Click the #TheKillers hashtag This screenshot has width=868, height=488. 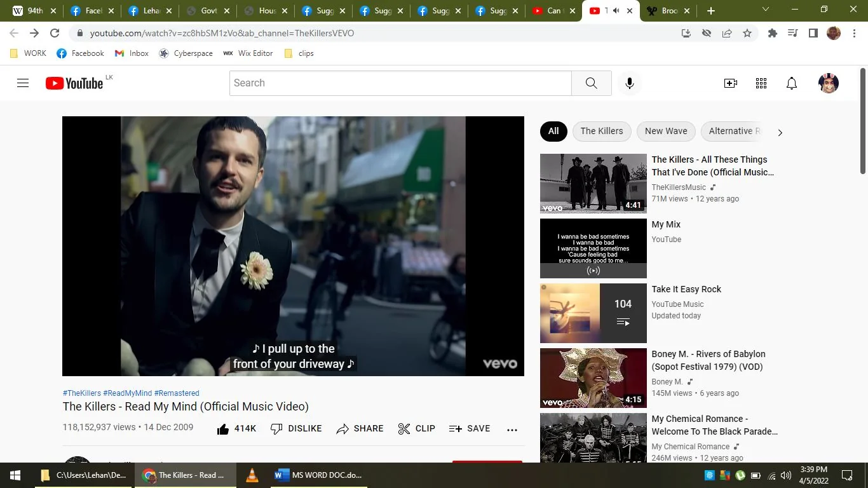click(82, 393)
